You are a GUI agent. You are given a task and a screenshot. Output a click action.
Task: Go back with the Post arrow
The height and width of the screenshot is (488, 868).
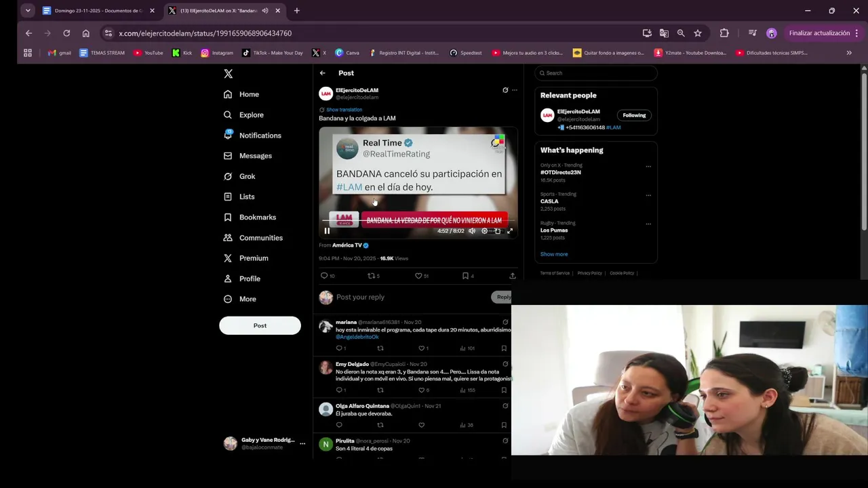tap(323, 73)
